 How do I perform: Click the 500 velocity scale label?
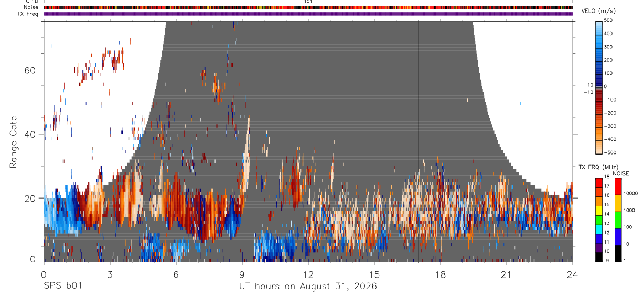[x=608, y=20]
